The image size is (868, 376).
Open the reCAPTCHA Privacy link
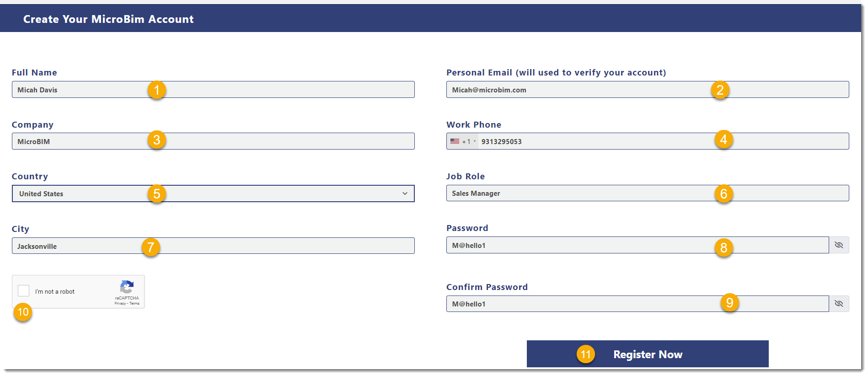pos(120,304)
